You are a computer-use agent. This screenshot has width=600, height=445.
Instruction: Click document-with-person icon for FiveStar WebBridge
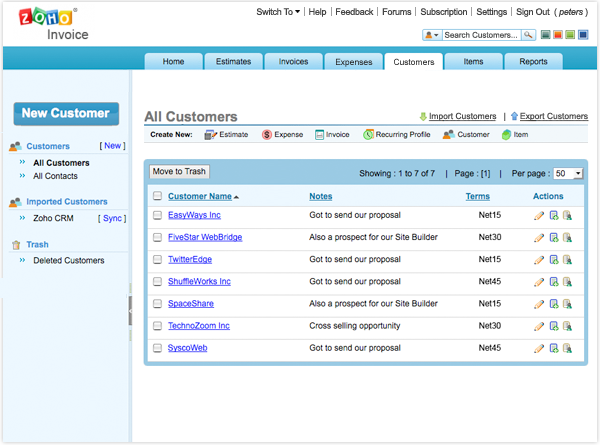(x=567, y=238)
